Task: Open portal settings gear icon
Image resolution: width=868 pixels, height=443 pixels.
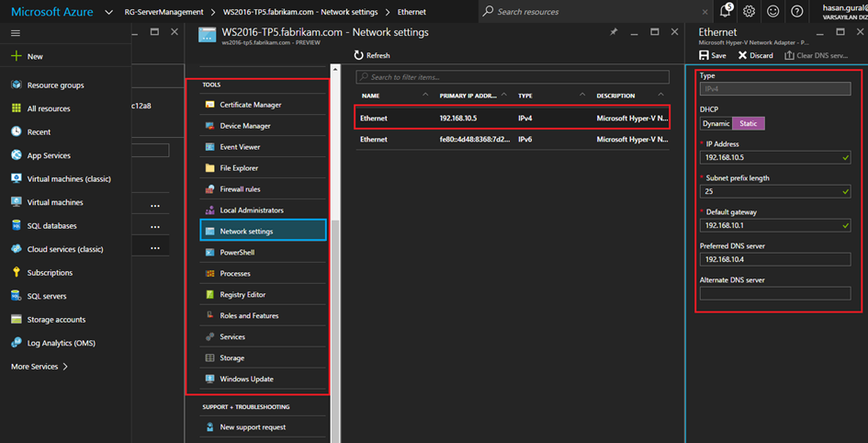Action: 749,11
